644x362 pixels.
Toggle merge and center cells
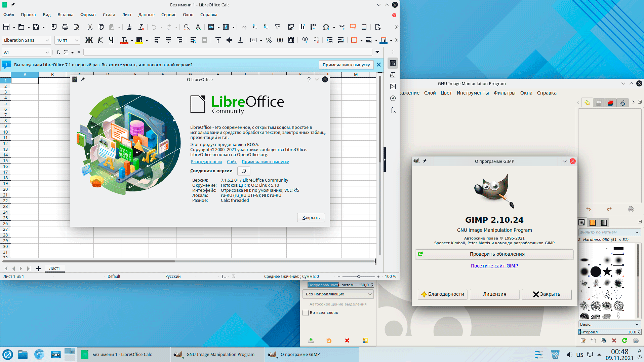[204, 40]
